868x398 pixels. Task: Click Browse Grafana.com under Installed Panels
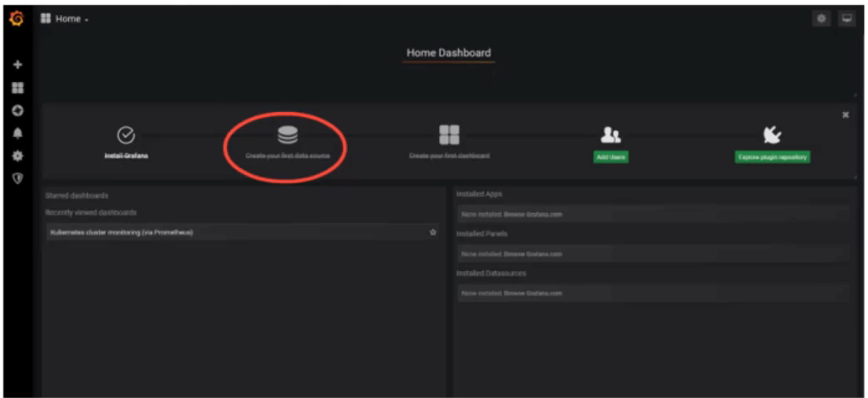click(533, 254)
